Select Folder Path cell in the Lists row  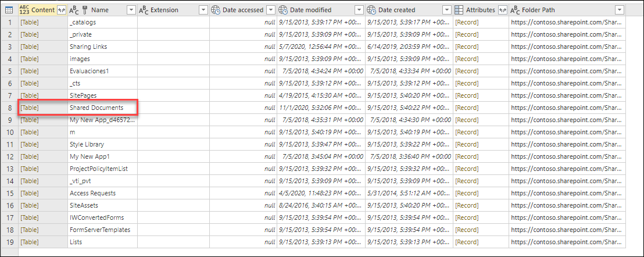point(567,242)
